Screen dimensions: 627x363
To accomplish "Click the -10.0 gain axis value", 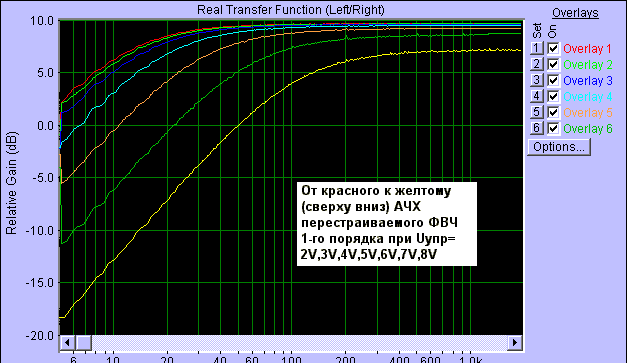I will pyautogui.click(x=40, y=231).
